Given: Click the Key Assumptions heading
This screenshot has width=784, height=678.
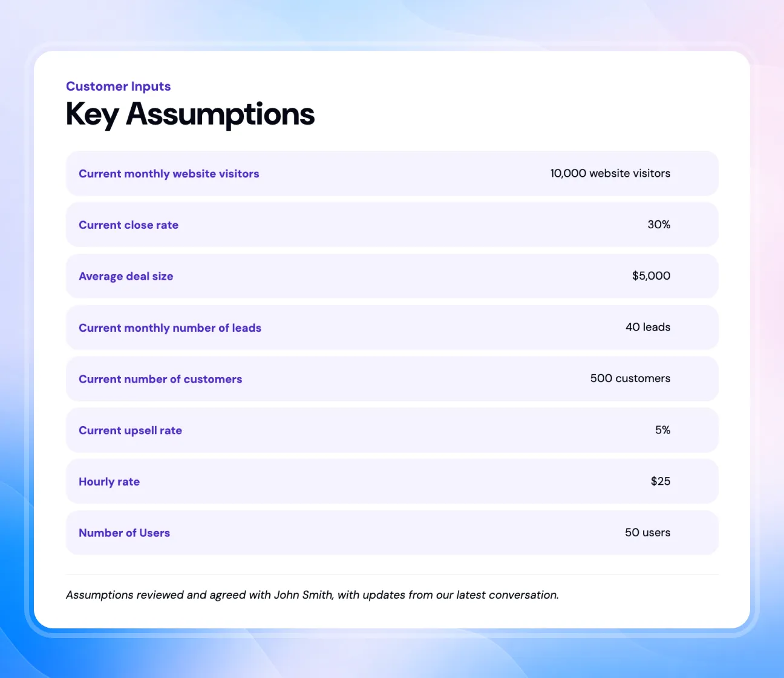Looking at the screenshot, I should (x=190, y=115).
